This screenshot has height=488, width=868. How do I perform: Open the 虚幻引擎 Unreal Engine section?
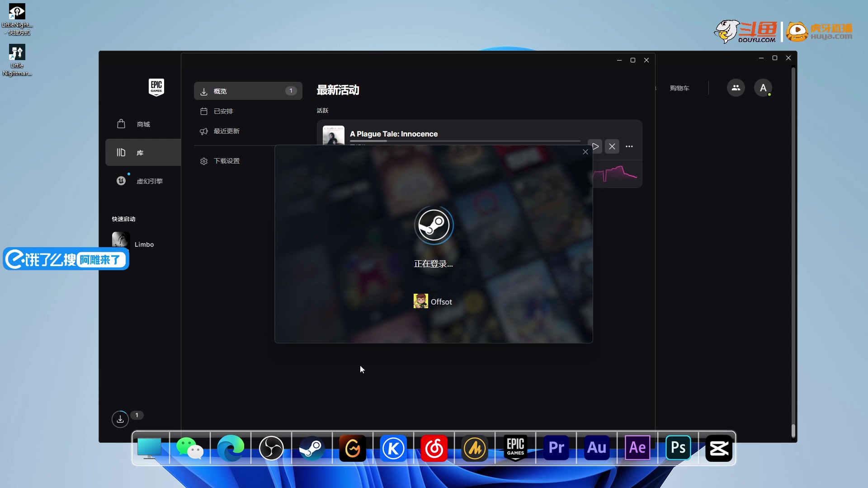point(143,181)
